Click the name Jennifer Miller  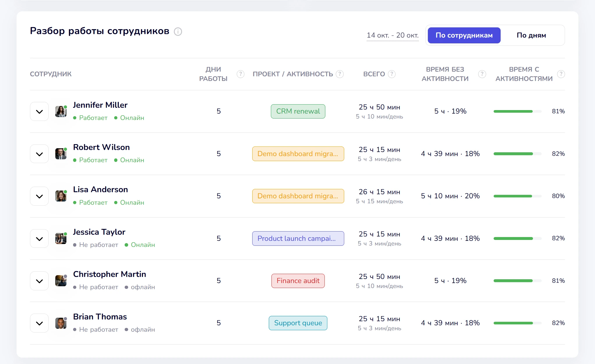point(100,105)
